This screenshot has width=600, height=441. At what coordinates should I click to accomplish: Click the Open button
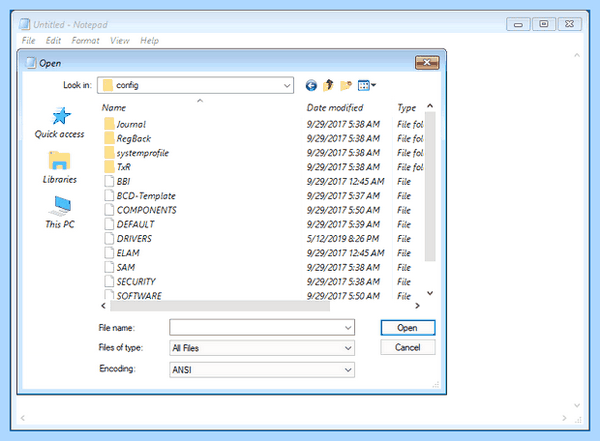pyautogui.click(x=408, y=328)
